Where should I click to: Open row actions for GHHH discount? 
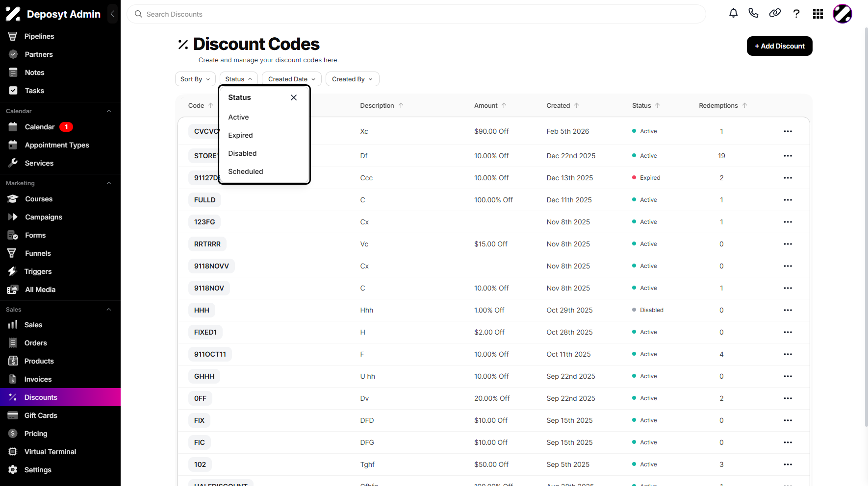[788, 376]
